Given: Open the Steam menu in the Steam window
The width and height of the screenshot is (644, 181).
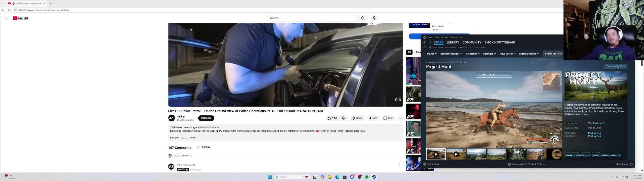Looking at the screenshot, I should point(429,37).
